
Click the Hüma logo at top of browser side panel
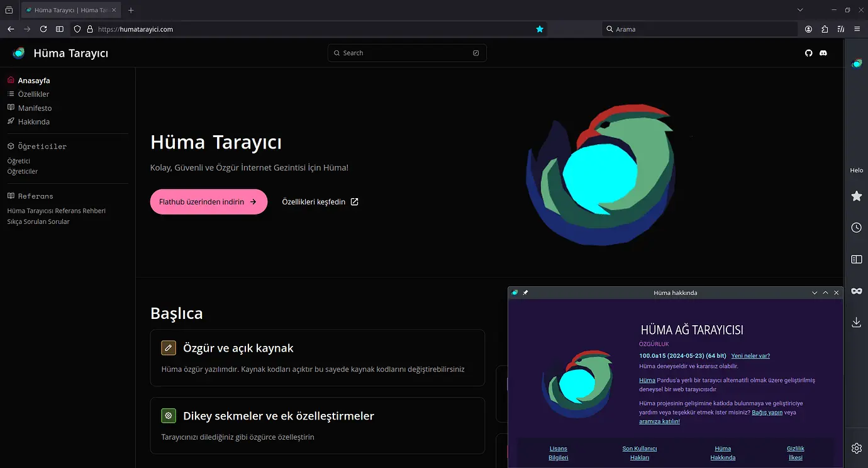[857, 64]
